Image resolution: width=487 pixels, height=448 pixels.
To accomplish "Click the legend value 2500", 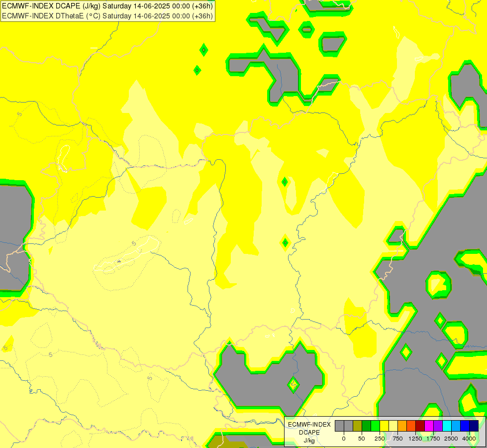I will [451, 439].
